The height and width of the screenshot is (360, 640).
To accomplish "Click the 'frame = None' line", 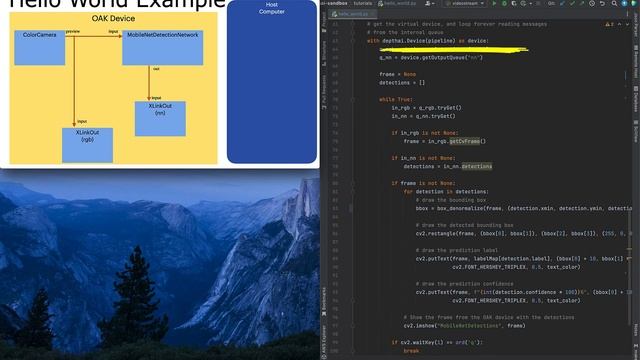I will coord(398,74).
